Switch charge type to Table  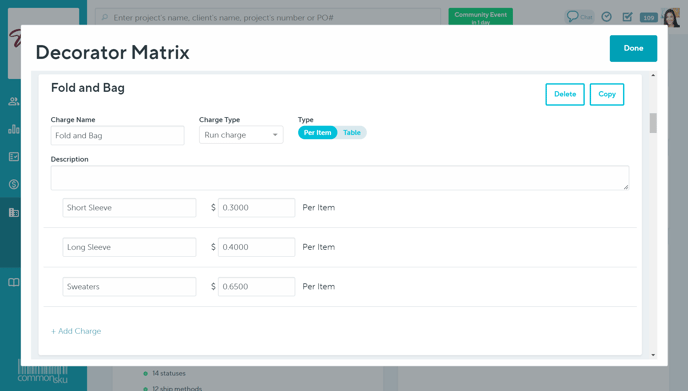coord(352,133)
